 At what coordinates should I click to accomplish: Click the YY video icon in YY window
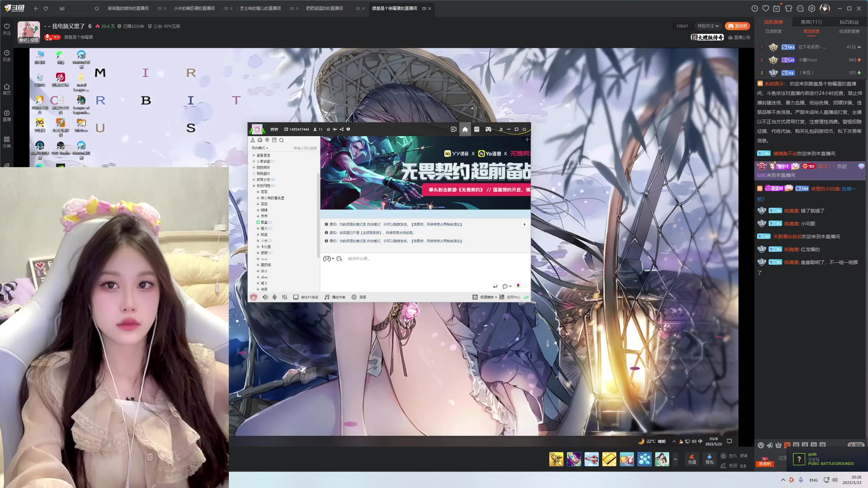click(453, 129)
